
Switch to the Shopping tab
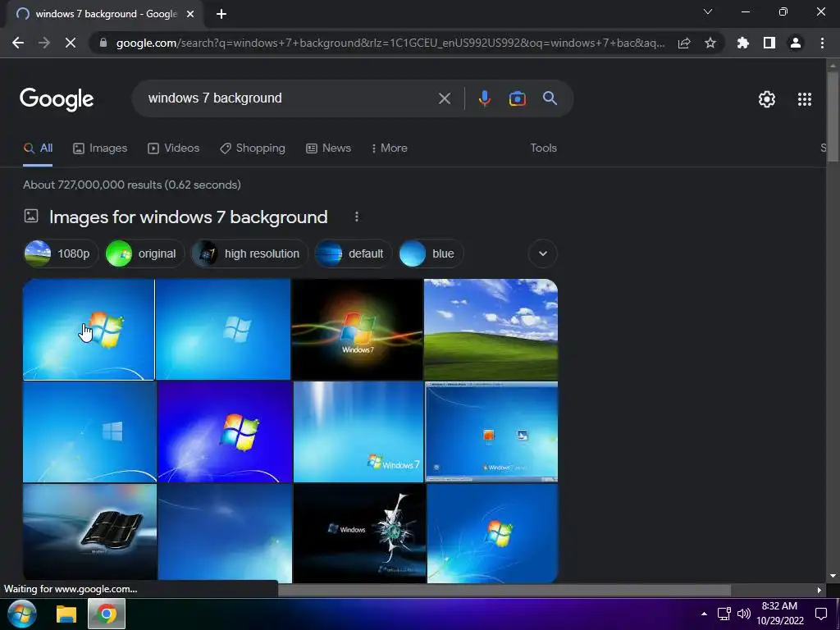tap(253, 148)
